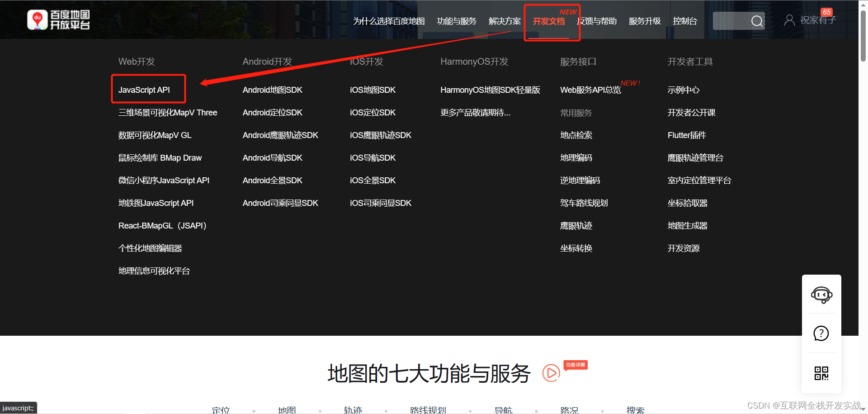This screenshot has width=868, height=414.
Task: Open iOS定位SDK link
Action: [x=373, y=113]
